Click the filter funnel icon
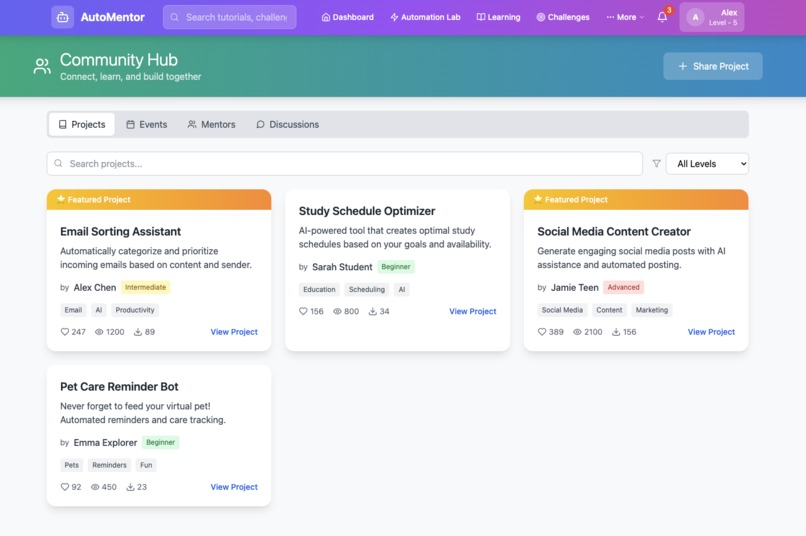Screen dimensions: 806x536 (x=656, y=163)
